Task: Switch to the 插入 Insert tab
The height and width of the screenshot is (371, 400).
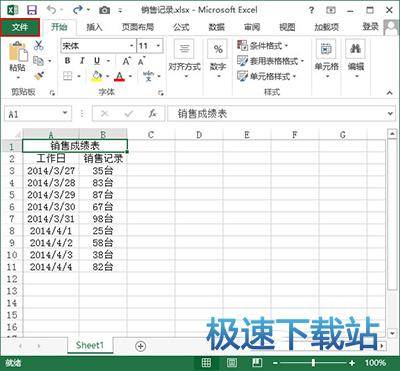Action: click(x=94, y=27)
